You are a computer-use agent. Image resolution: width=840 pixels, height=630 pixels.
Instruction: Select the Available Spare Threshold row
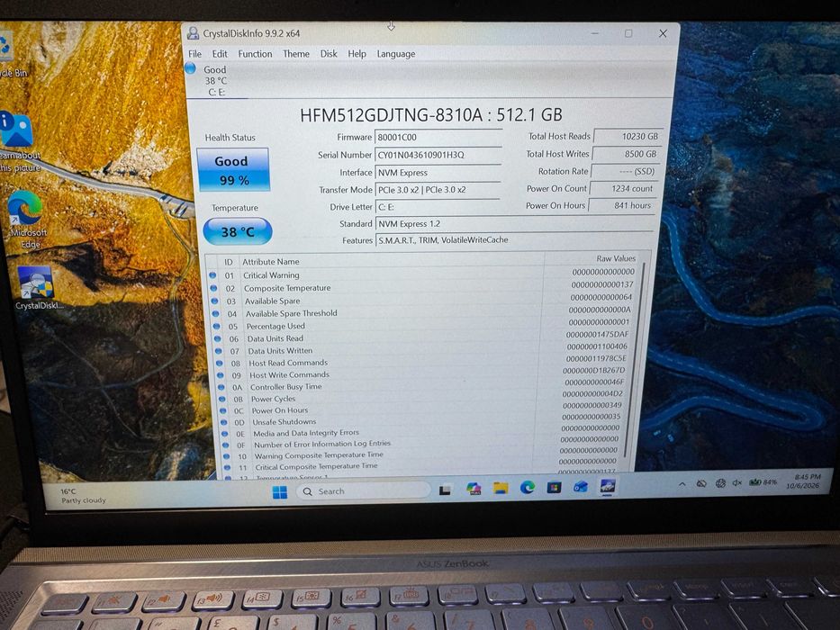tap(422, 313)
